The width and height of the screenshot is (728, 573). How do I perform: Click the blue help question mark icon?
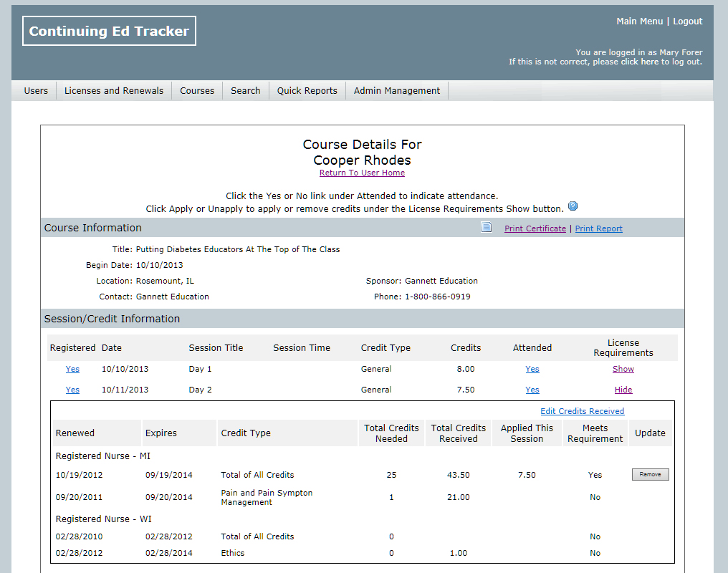coord(573,206)
